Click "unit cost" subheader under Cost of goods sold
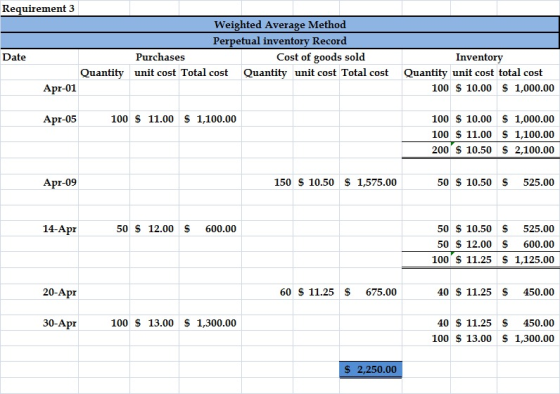Image resolution: width=560 pixels, height=394 pixels. [315, 73]
